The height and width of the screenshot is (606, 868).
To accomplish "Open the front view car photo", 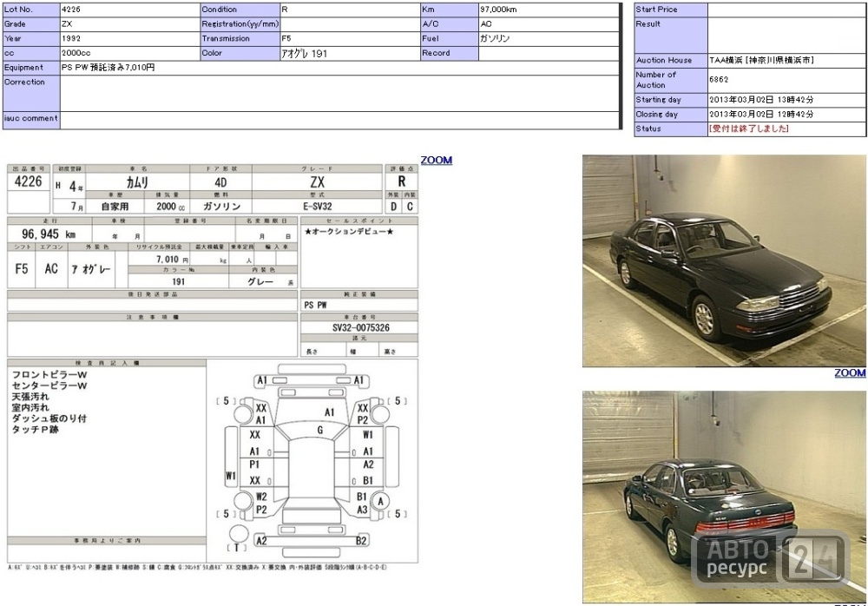I will coord(724,260).
